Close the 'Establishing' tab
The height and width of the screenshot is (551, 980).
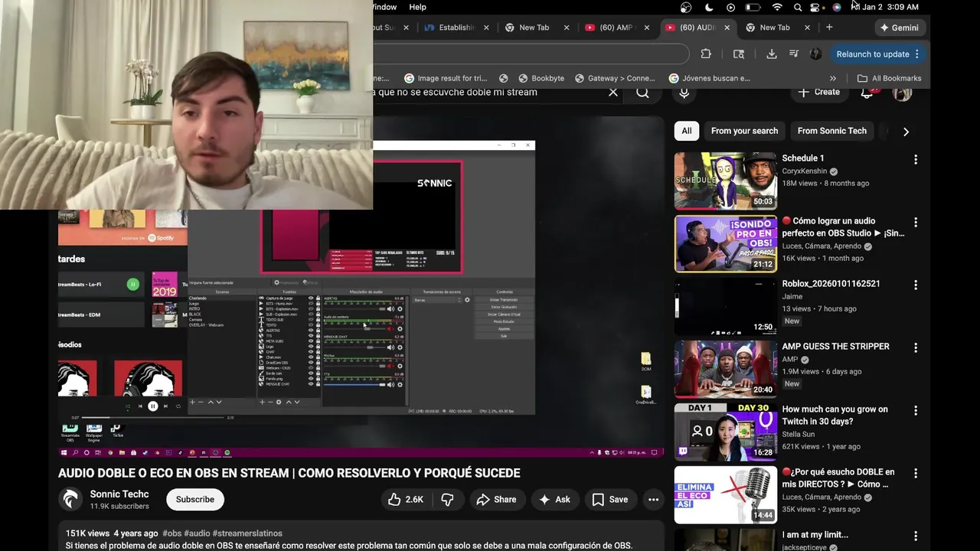(x=486, y=28)
